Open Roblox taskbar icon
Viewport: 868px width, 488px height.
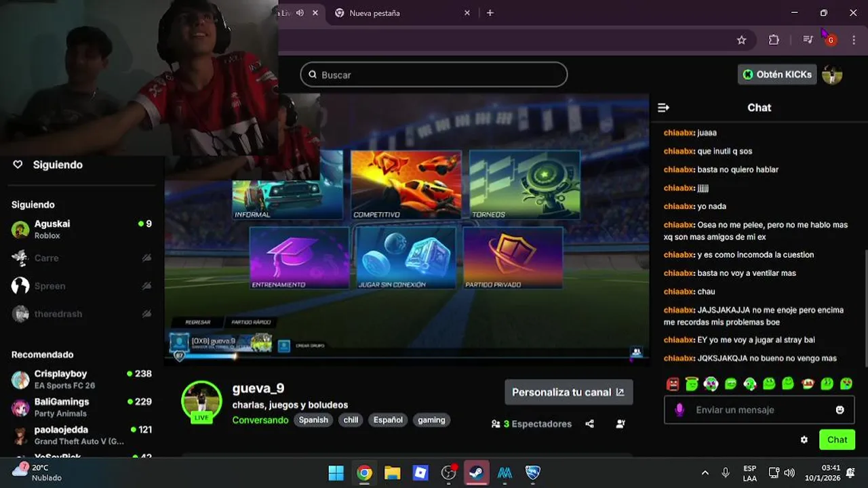(x=420, y=472)
